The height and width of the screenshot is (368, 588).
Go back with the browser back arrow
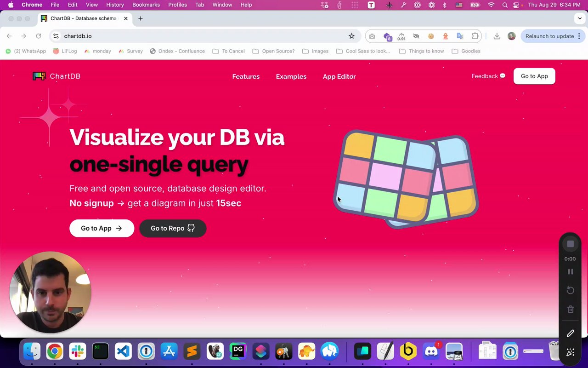[x=9, y=36]
